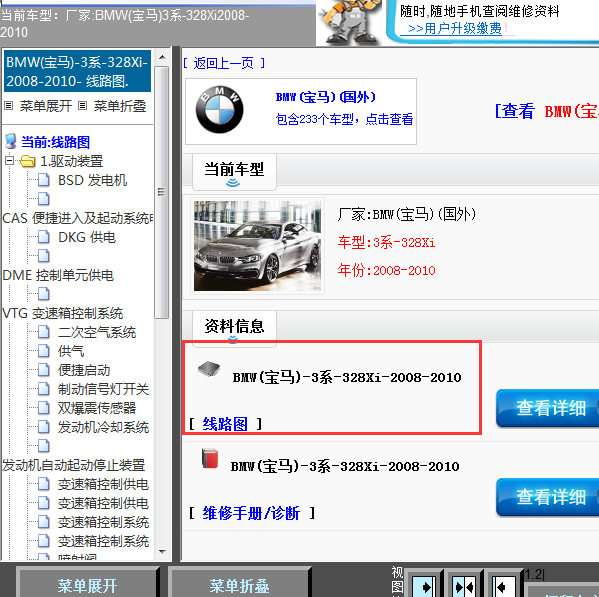Image resolution: width=599 pixels, height=597 pixels.
Task: Click the computer icon next to 当前:线路图
Action: 11,141
